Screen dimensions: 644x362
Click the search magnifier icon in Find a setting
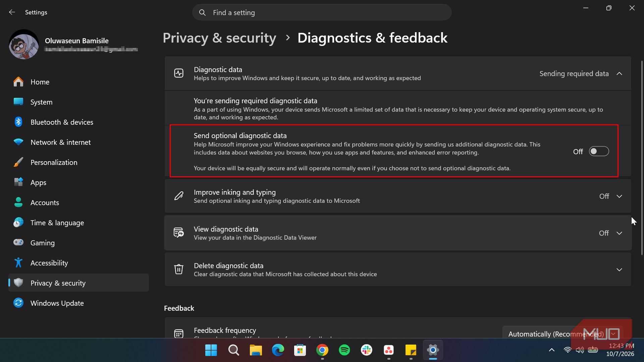pyautogui.click(x=202, y=12)
